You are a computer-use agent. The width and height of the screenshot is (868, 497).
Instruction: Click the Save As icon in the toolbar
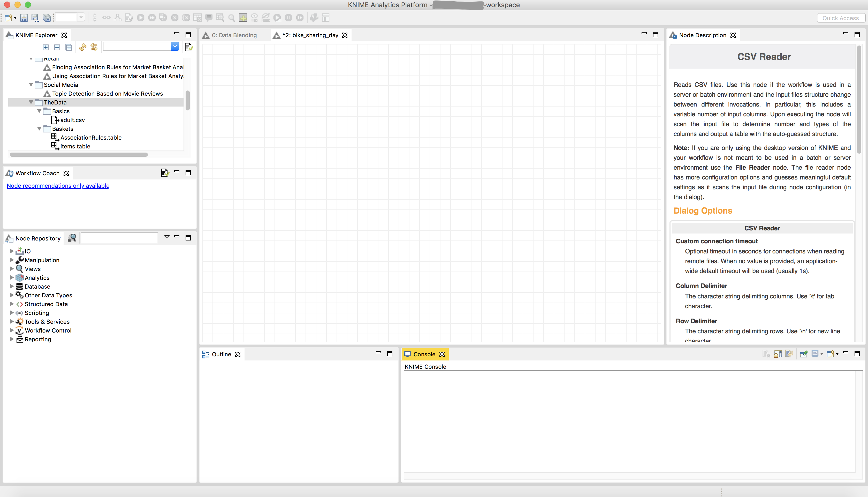35,18
